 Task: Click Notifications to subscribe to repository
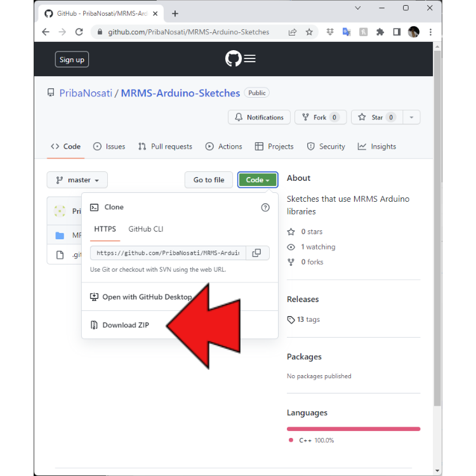(259, 117)
